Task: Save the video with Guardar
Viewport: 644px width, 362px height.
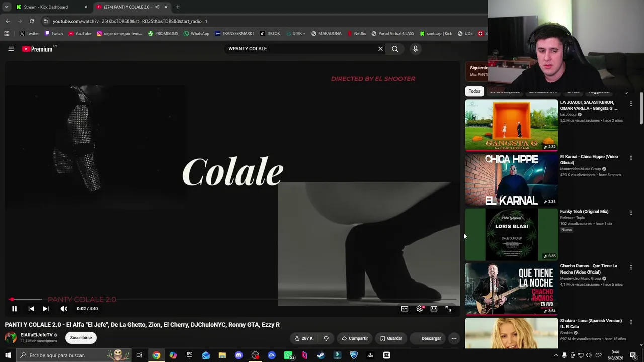Action: coord(391,338)
